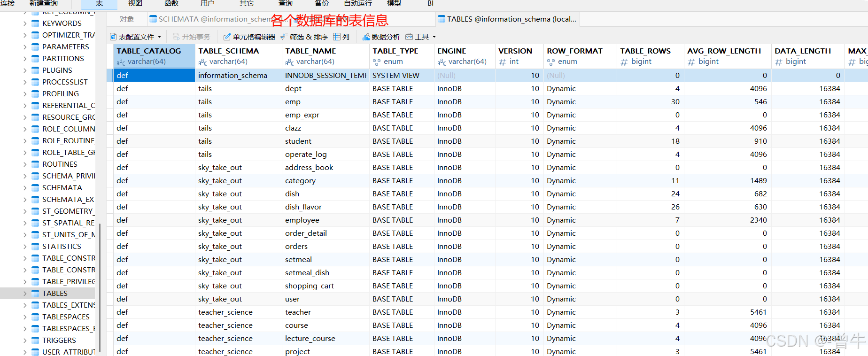Select the SYSTEM VIEW table type cell

[402, 75]
